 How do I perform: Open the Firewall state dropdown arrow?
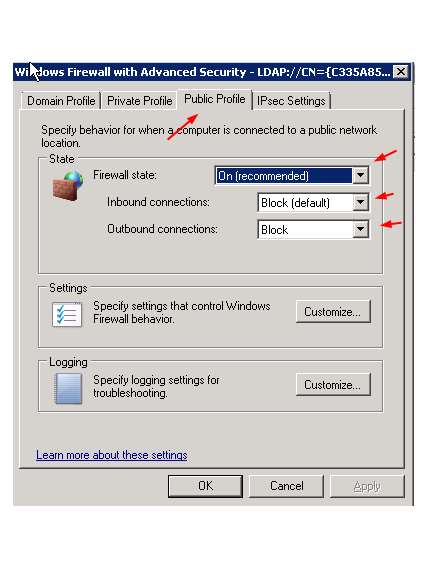click(360, 176)
